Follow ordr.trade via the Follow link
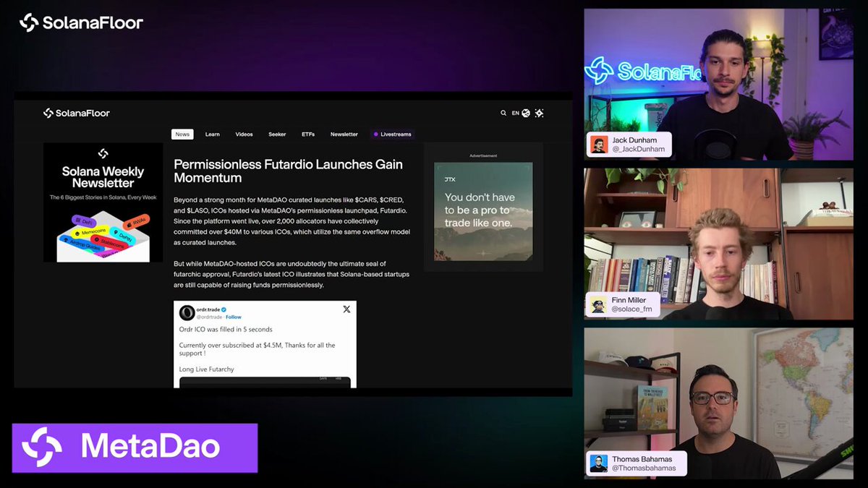The image size is (868, 488). pos(234,317)
